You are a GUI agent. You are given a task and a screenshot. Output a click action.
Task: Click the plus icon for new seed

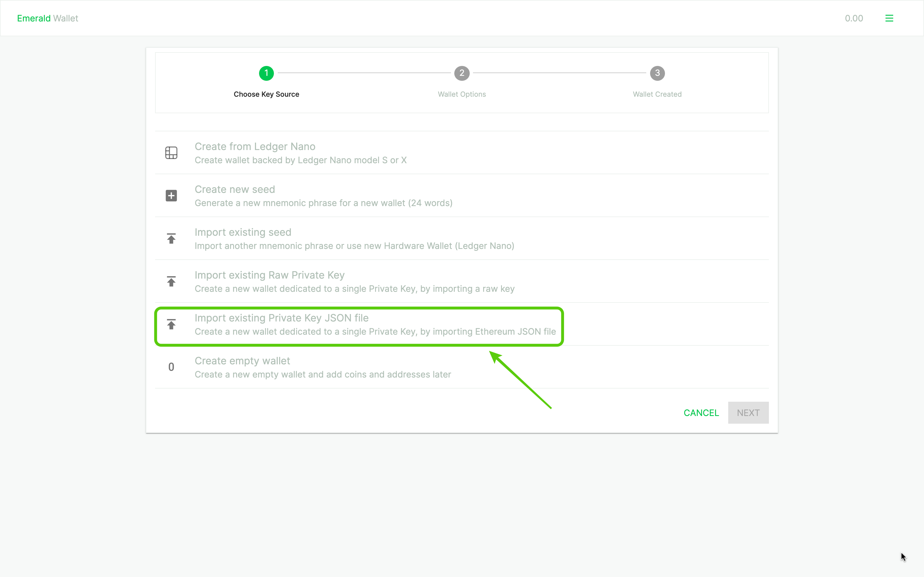[x=171, y=196]
